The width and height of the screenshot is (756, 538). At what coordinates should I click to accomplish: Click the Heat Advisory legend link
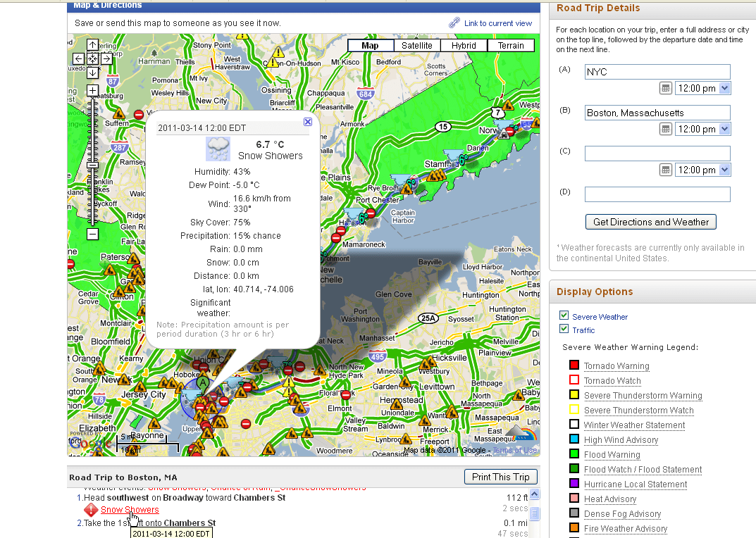click(610, 499)
